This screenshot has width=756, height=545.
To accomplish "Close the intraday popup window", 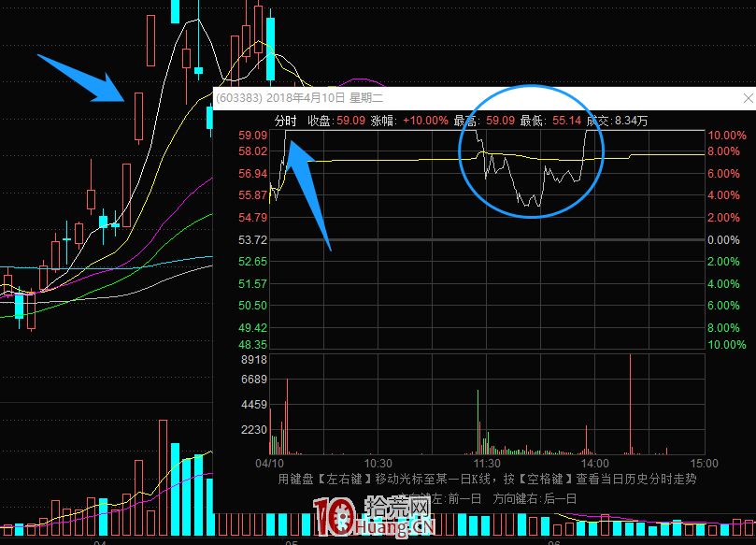I will click(x=747, y=97).
